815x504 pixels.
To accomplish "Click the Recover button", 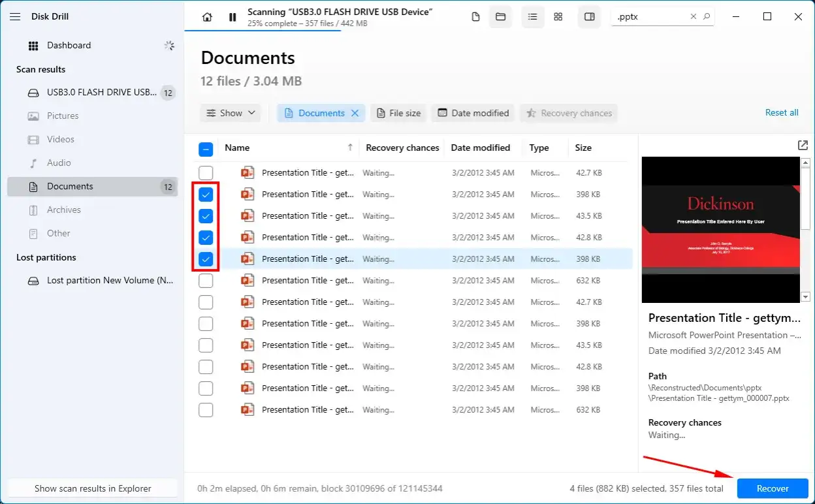I will point(772,488).
